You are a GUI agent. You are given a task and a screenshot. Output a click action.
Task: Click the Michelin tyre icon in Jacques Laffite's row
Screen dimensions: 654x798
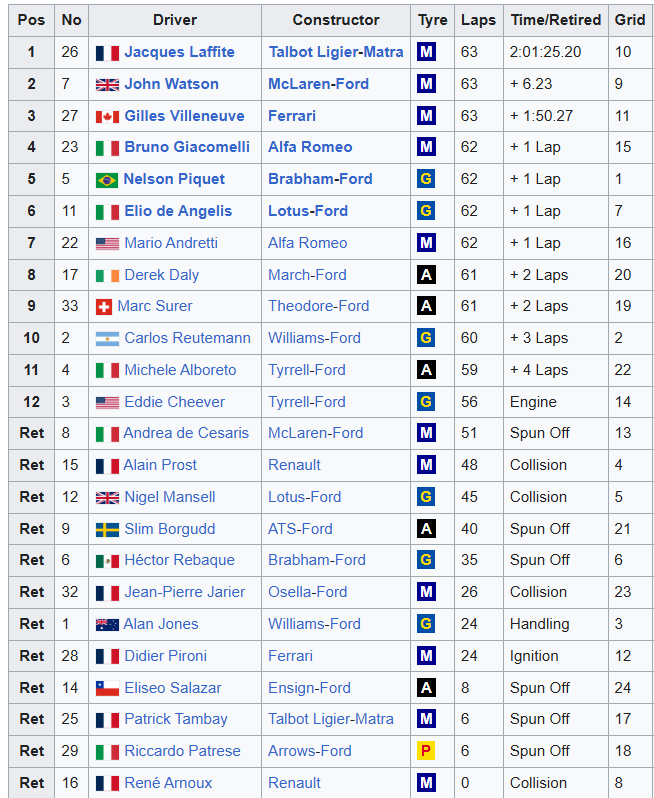426,52
